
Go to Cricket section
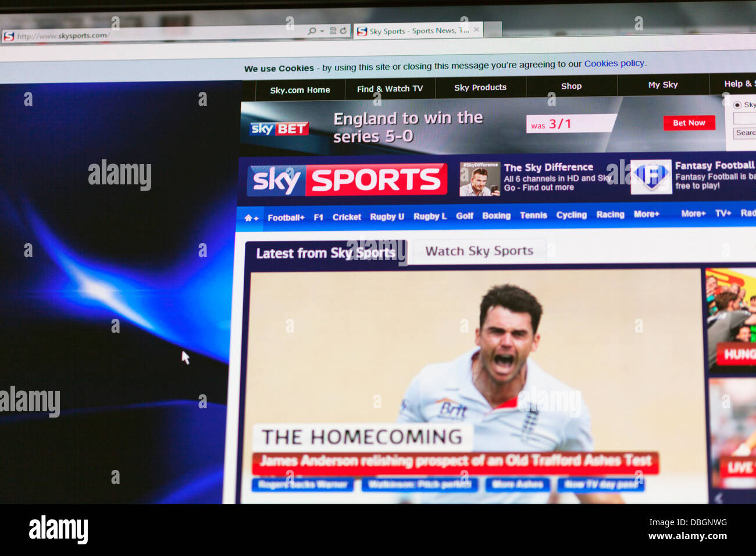(x=347, y=217)
